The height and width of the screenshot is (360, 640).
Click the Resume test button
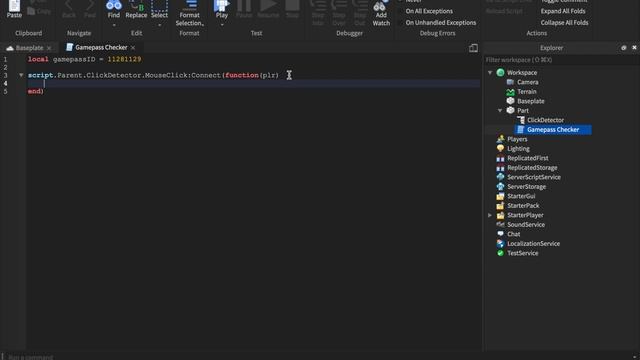coord(268,6)
